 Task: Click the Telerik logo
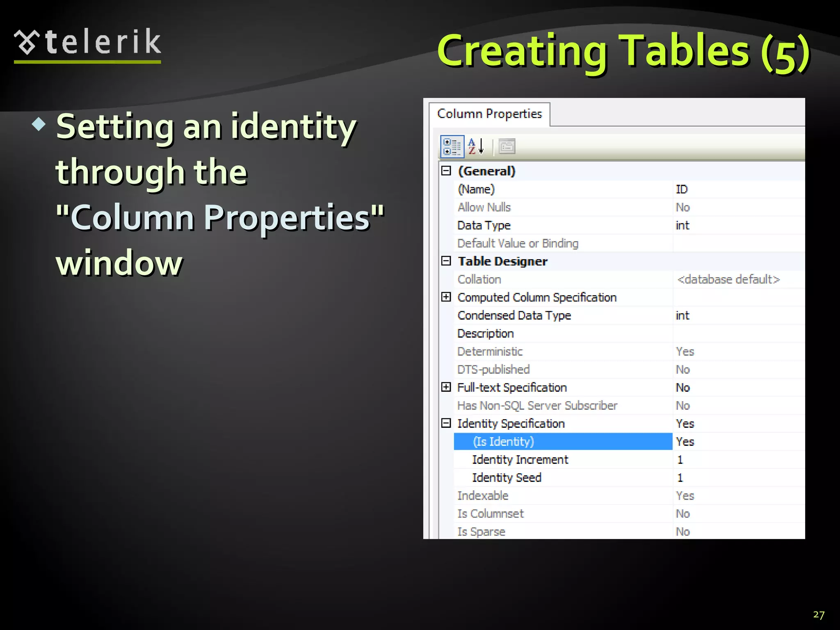tap(87, 45)
